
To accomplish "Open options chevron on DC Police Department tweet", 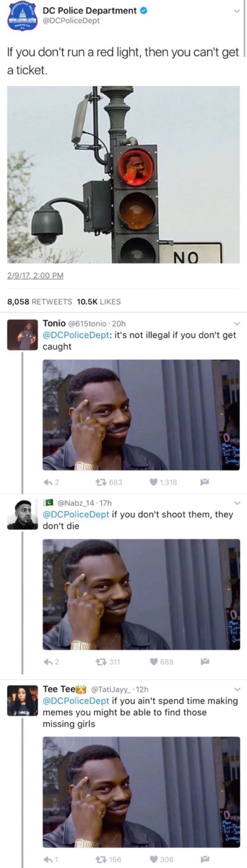I will [237, 11].
